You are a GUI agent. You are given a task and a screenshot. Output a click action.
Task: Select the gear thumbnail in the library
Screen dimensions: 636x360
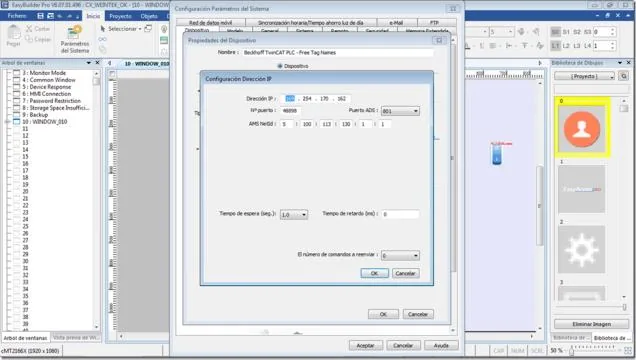(x=582, y=249)
